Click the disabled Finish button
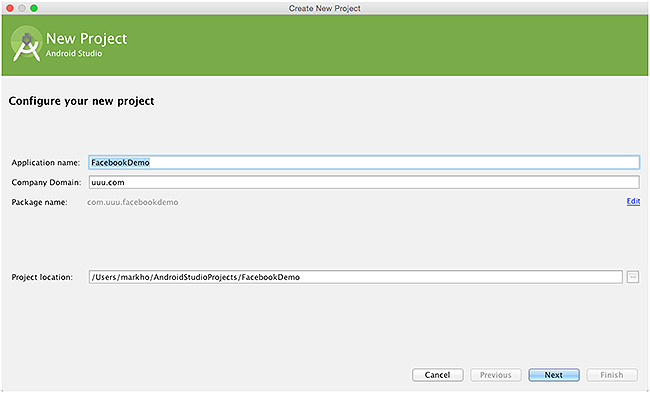The height and width of the screenshot is (393, 650). click(x=612, y=375)
